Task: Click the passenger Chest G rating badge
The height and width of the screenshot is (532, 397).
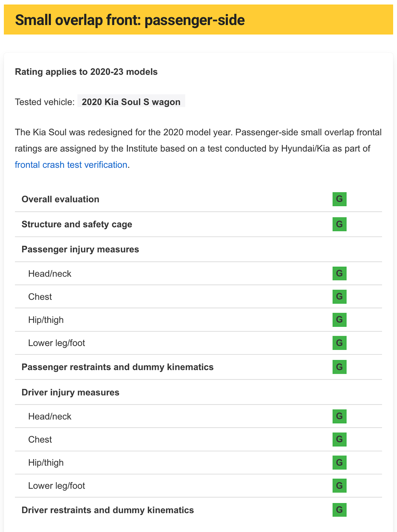Action: point(339,297)
